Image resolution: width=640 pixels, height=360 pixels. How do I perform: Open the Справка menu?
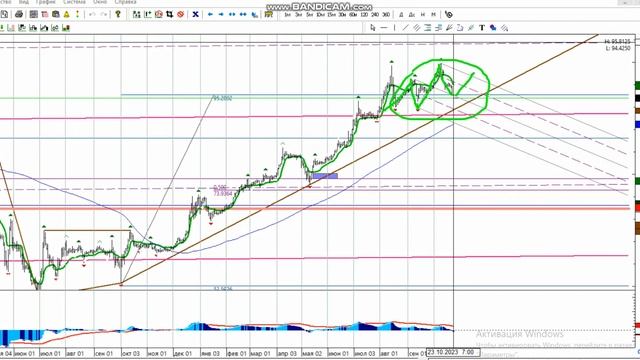click(125, 2)
